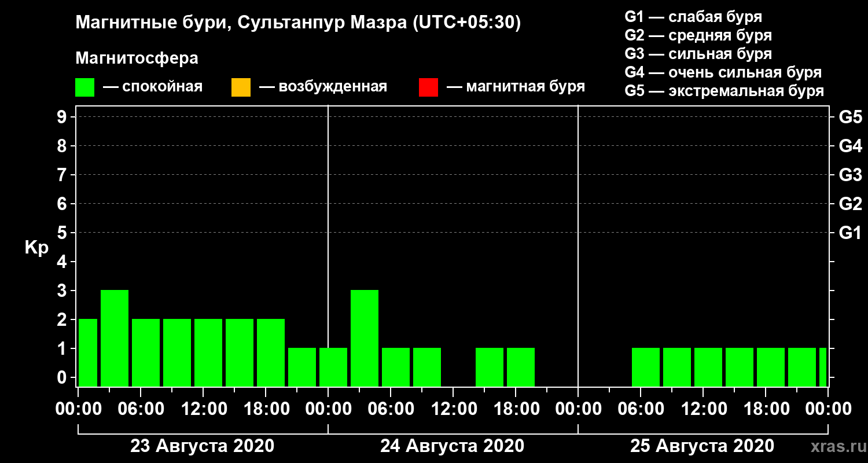Click the 18:00 Kp 1 bar on 24 August

[x=521, y=367]
